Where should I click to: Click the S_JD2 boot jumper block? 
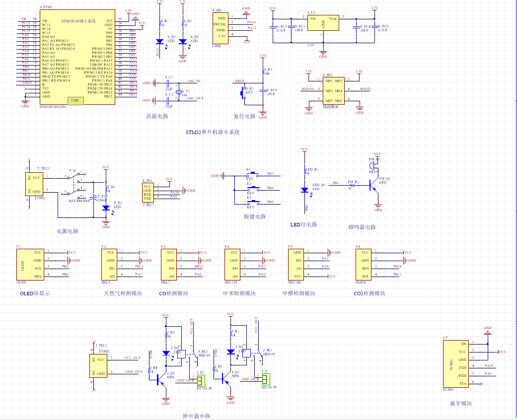(333, 90)
